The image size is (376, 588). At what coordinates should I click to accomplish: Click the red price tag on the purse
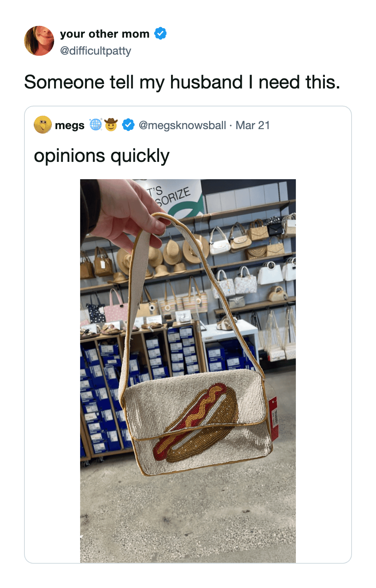point(273,418)
